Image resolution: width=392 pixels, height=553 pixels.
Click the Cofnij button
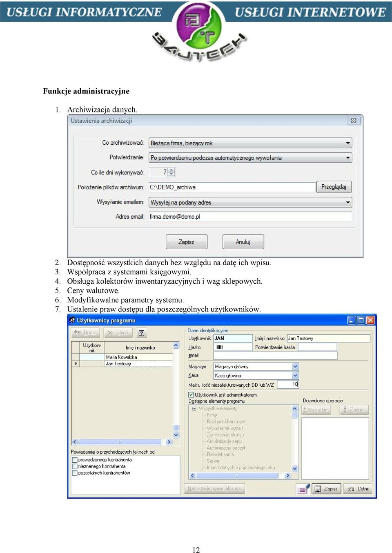tap(358, 489)
